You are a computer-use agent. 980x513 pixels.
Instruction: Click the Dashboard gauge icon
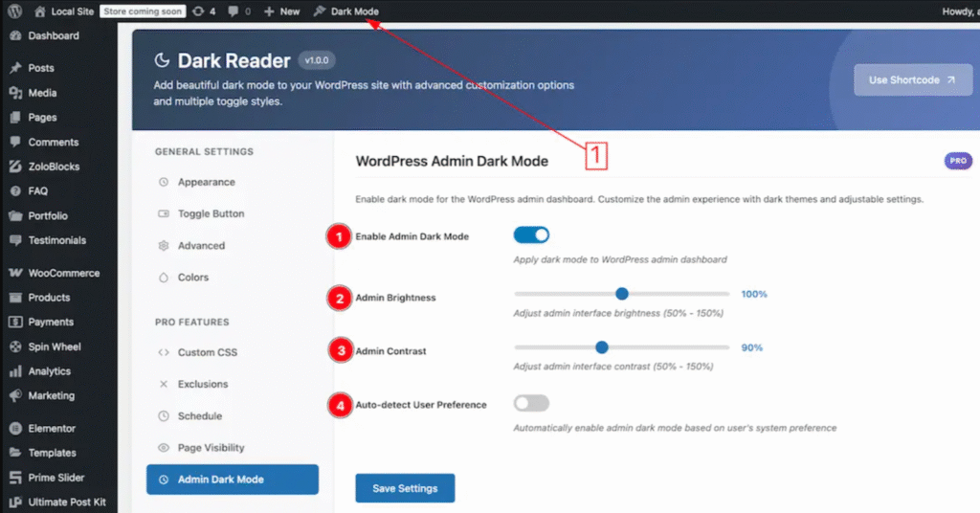click(15, 35)
